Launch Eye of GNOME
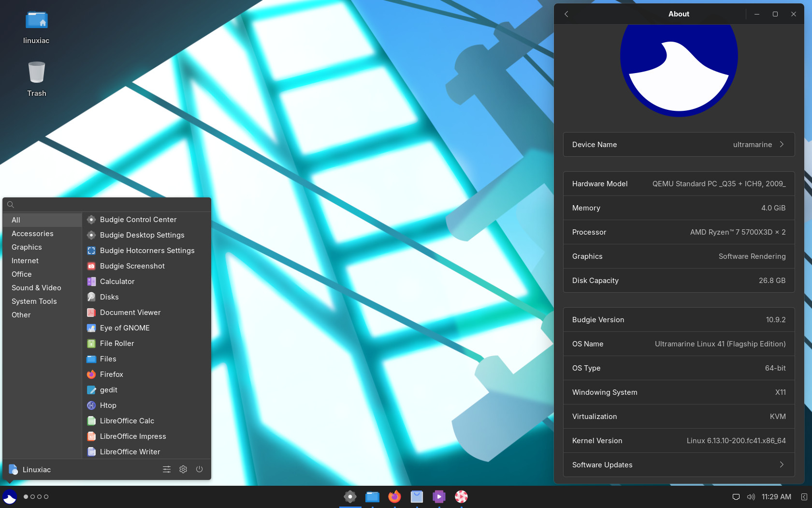Viewport: 812px width, 508px height. coord(146,328)
